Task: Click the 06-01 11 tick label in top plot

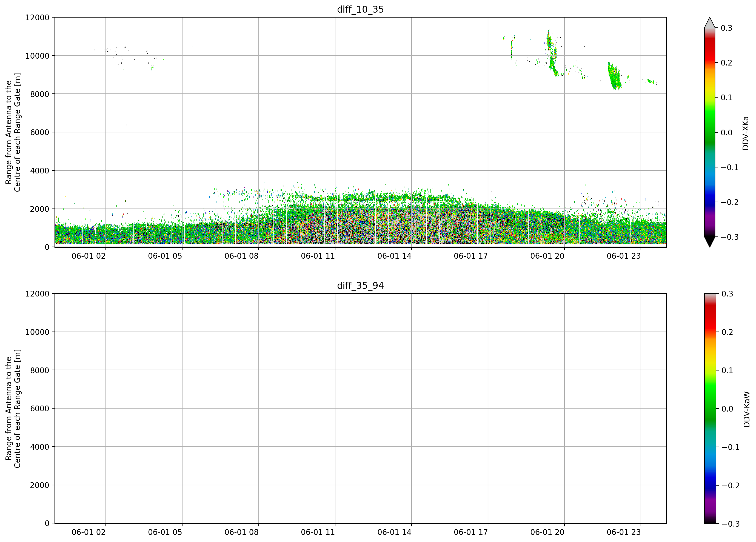Action: point(318,256)
